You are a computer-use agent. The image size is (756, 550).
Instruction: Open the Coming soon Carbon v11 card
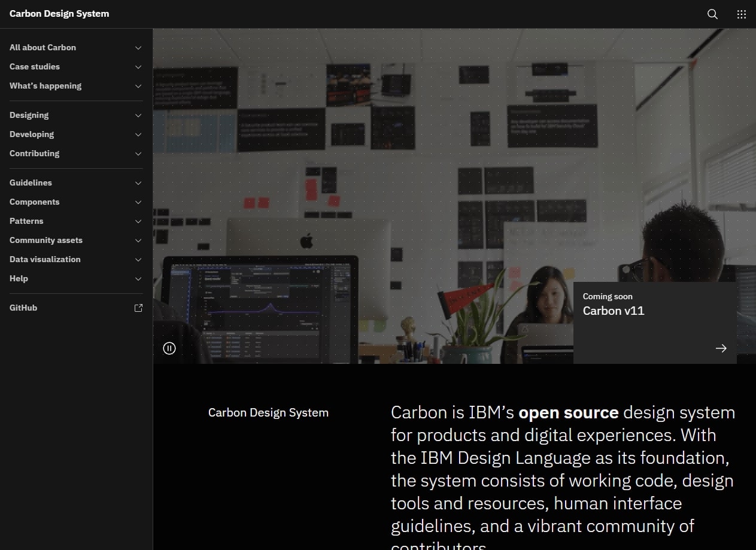[x=655, y=323]
